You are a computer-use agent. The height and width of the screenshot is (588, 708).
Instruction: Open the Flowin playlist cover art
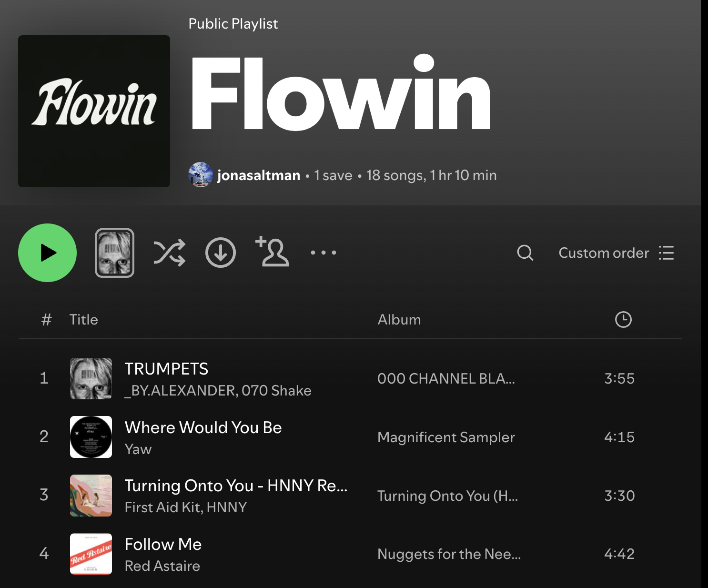pyautogui.click(x=94, y=111)
